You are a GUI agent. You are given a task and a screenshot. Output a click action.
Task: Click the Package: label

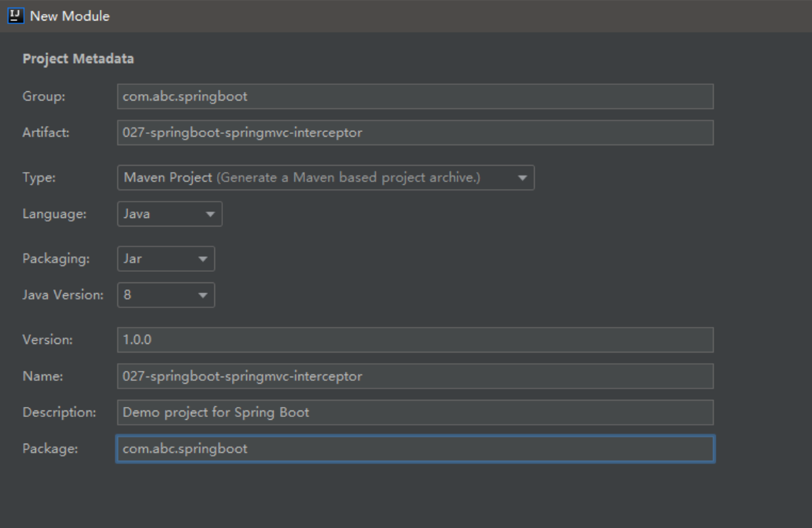pyautogui.click(x=50, y=449)
